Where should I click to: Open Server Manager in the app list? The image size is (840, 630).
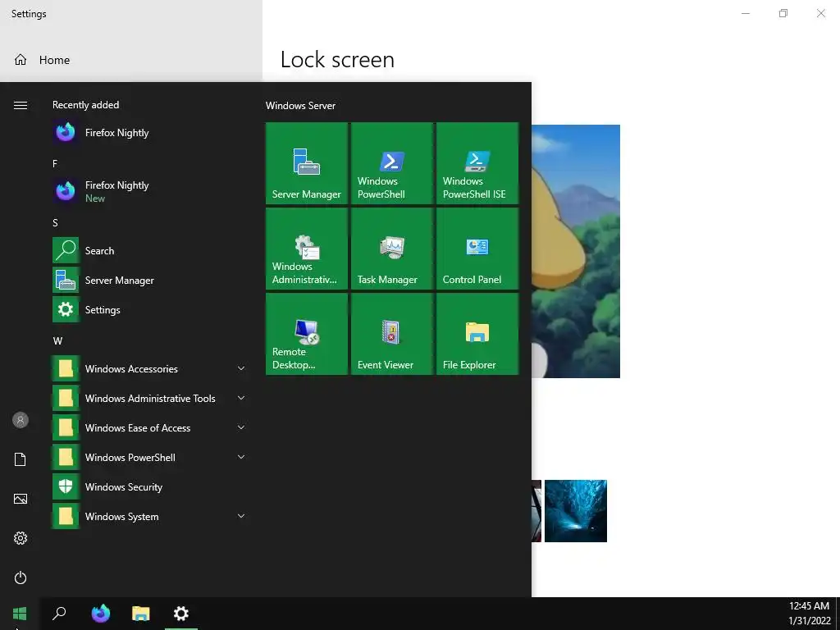coord(150,281)
